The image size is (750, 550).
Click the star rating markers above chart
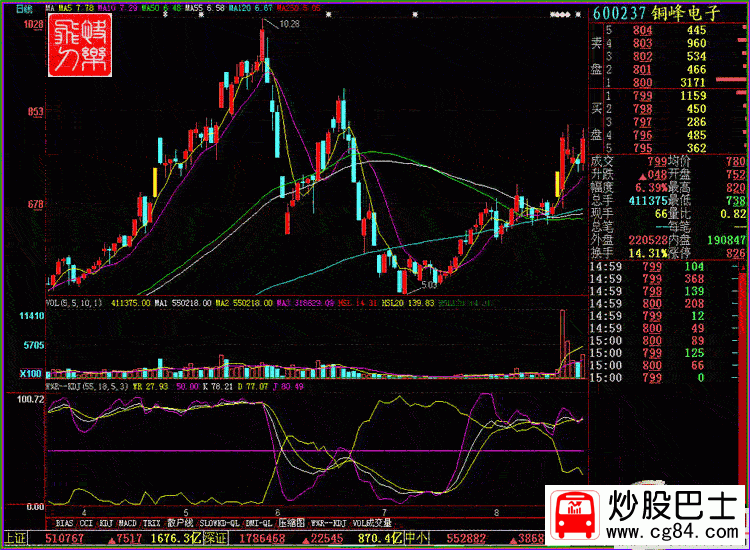(565, 15)
